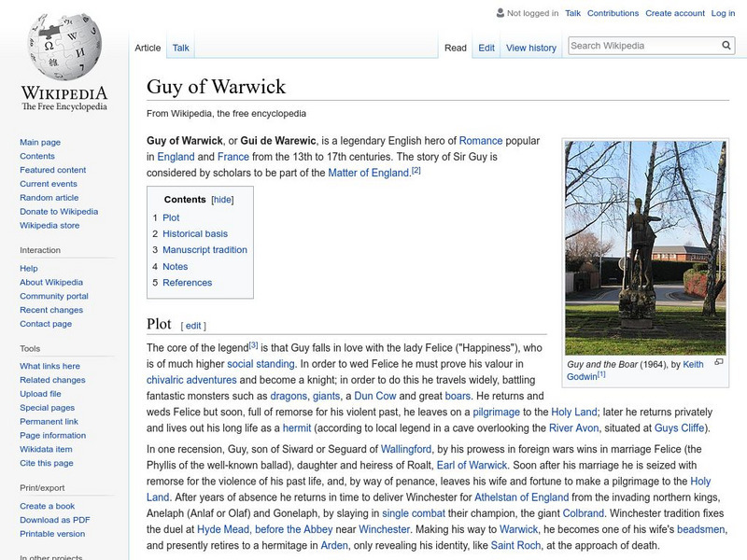This screenshot has height=560, width=747.
Task: Click the France link in intro
Action: 233,157
